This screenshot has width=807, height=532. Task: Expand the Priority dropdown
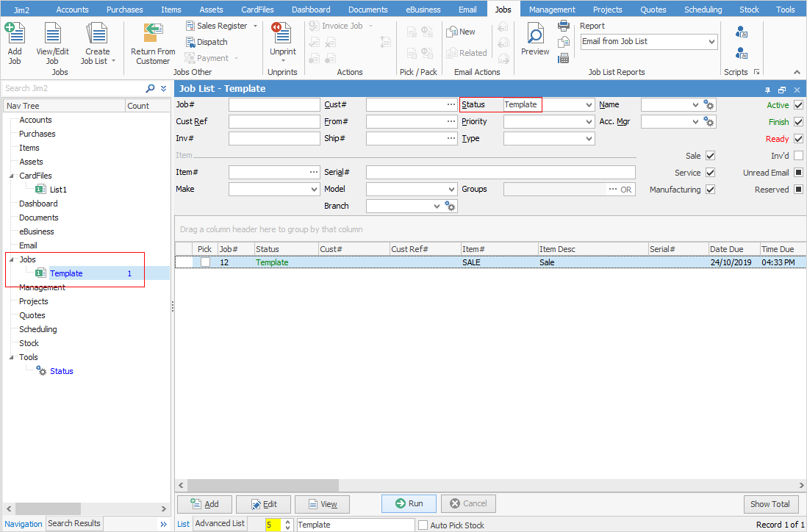pos(589,122)
